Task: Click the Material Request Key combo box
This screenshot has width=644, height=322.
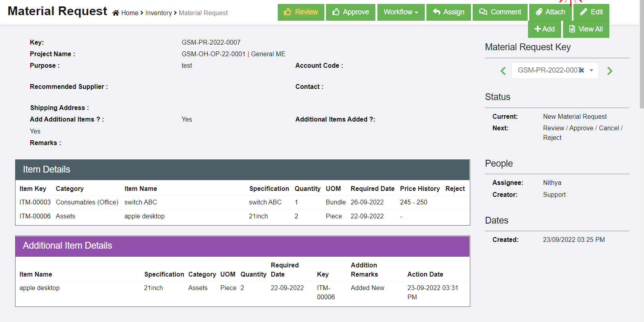Action: tap(548, 71)
